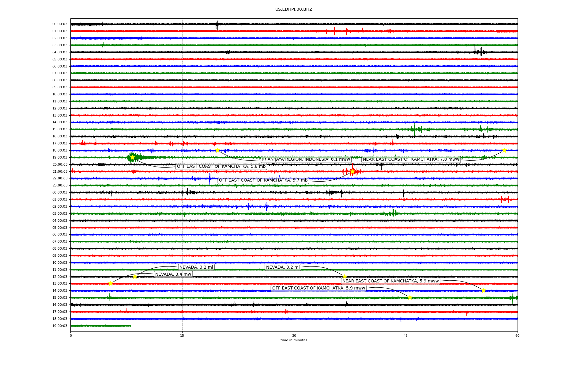Click the OFF EAST COAST OF KAMCHATKA 5.9 label
Screen dimensions: 588x368
(x=318, y=288)
